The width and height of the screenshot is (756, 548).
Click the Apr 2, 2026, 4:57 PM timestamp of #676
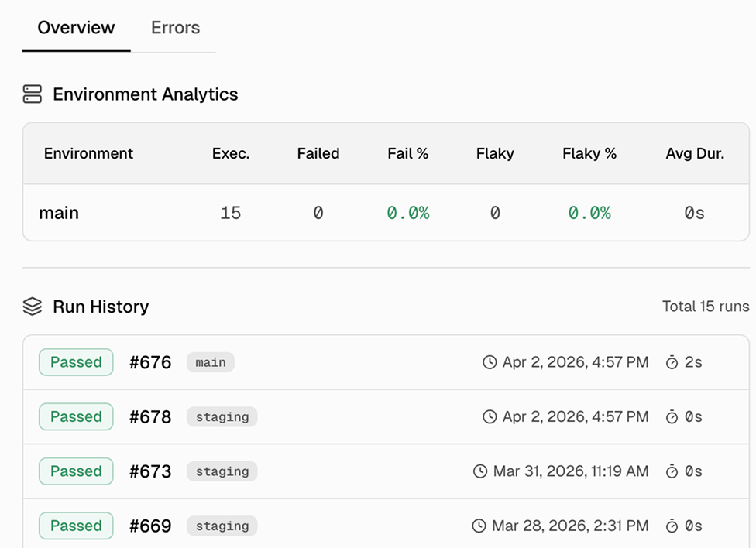[576, 362]
